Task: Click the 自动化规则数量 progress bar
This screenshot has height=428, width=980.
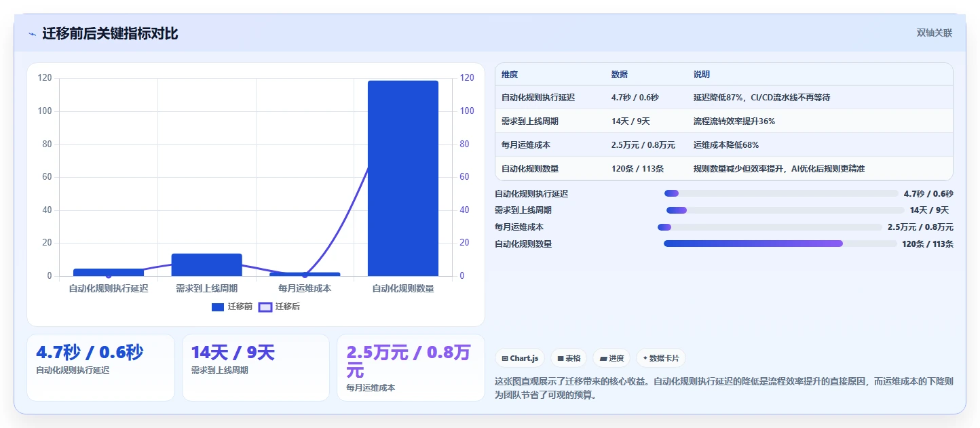Action: point(780,244)
